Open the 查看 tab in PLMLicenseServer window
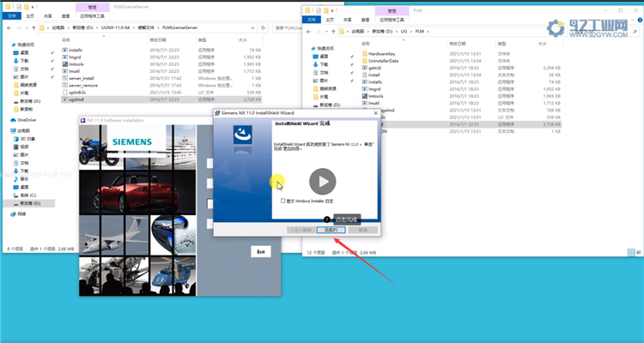 66,16
